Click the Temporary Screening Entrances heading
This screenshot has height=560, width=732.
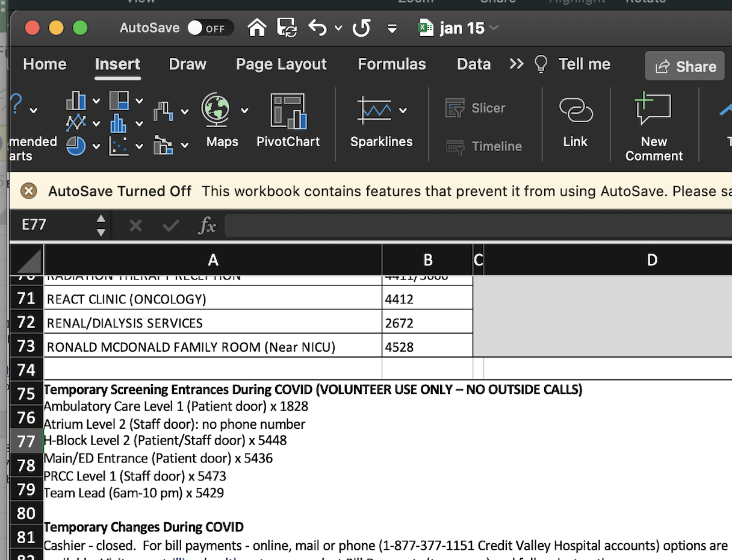pyautogui.click(x=313, y=390)
